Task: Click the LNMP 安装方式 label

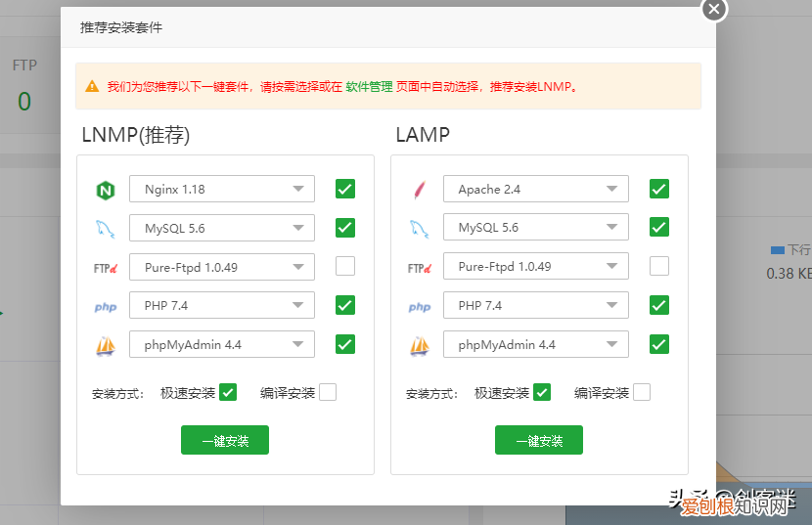Action: (117, 393)
